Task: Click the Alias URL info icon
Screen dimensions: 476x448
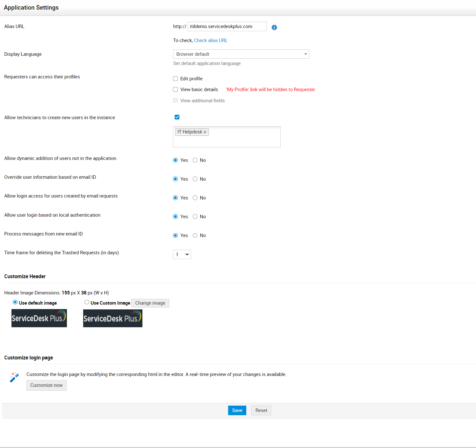Action: [x=274, y=27]
